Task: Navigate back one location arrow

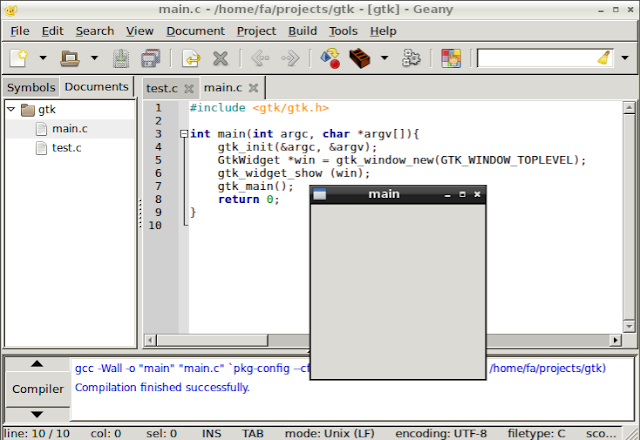Action: point(260,58)
